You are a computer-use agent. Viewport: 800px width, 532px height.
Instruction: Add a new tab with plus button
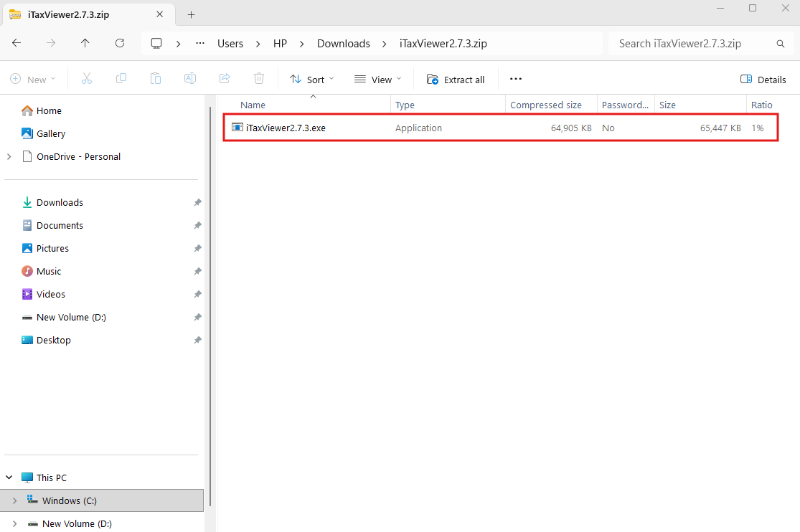click(x=191, y=14)
